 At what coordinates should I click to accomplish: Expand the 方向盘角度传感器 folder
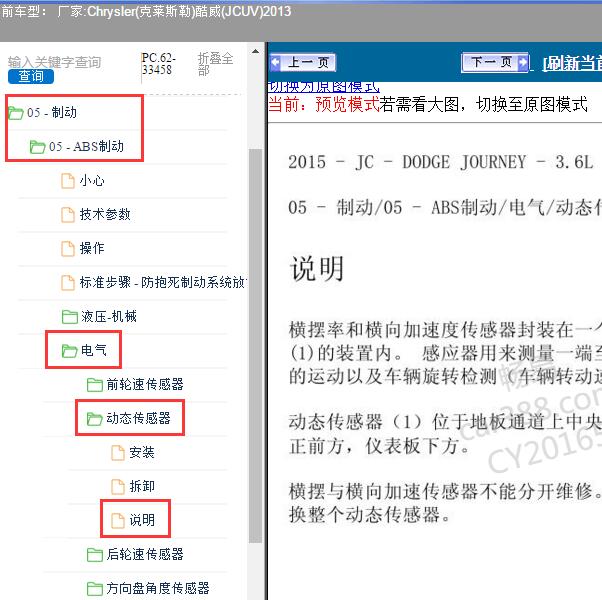click(157, 588)
